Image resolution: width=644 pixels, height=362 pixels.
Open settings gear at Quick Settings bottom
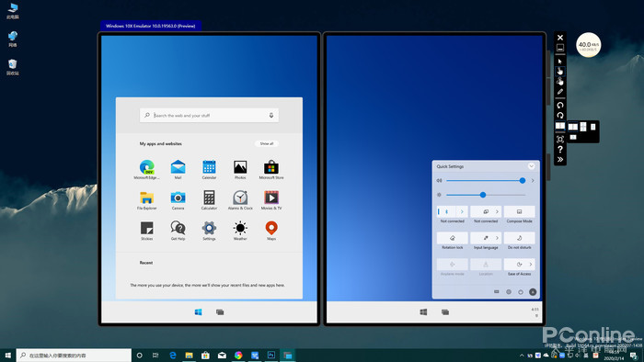pyautogui.click(x=509, y=292)
